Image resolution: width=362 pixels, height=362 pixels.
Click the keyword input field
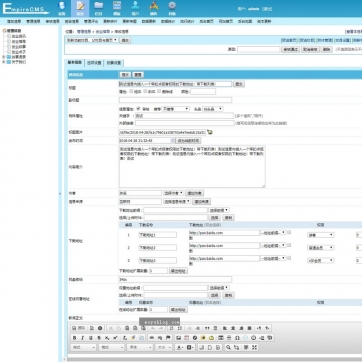184,116
